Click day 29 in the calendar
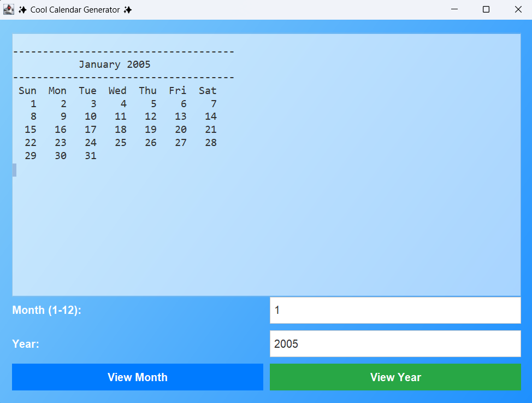The width and height of the screenshot is (532, 403). click(x=31, y=156)
